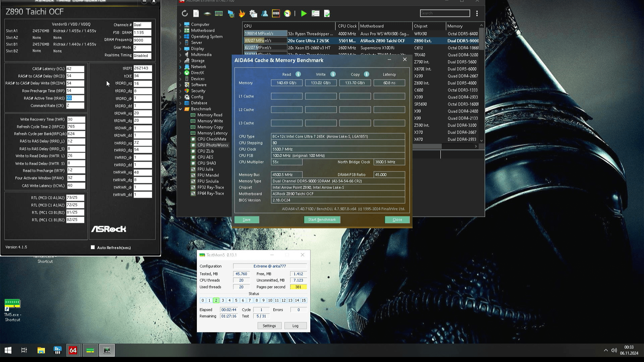Select Memory Latency in benchmark tree
The image size is (644, 362).
pyautogui.click(x=212, y=133)
